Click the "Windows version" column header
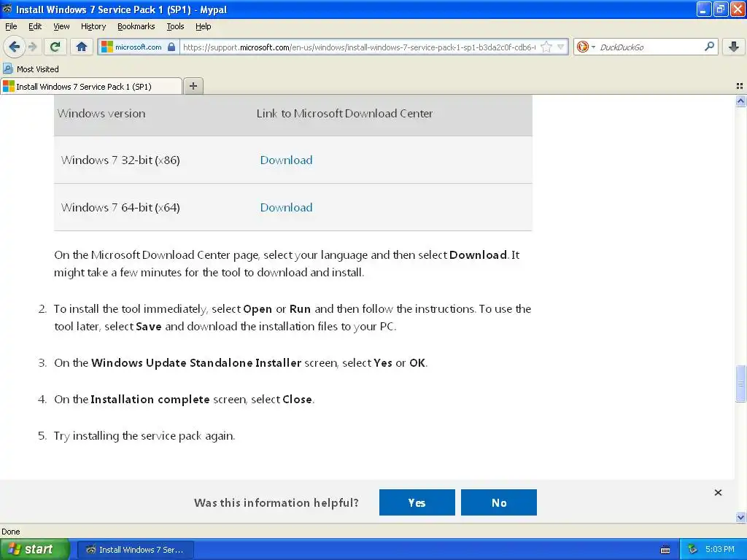Viewport: 747px width, 560px height. [x=101, y=113]
